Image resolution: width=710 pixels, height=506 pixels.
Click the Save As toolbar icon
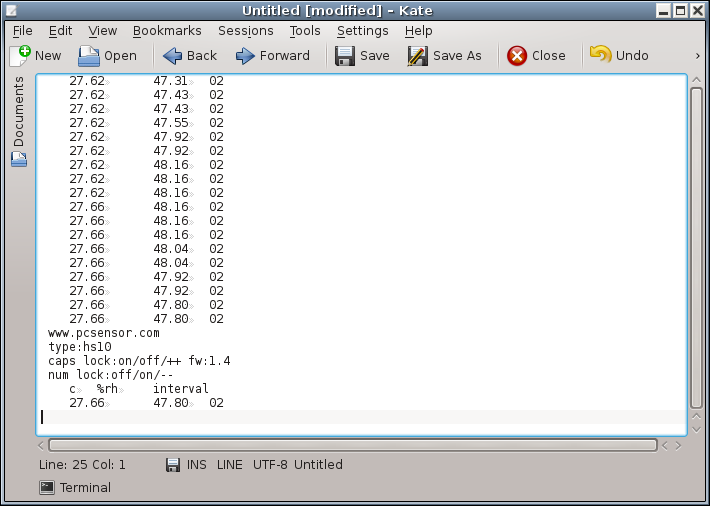tap(417, 56)
